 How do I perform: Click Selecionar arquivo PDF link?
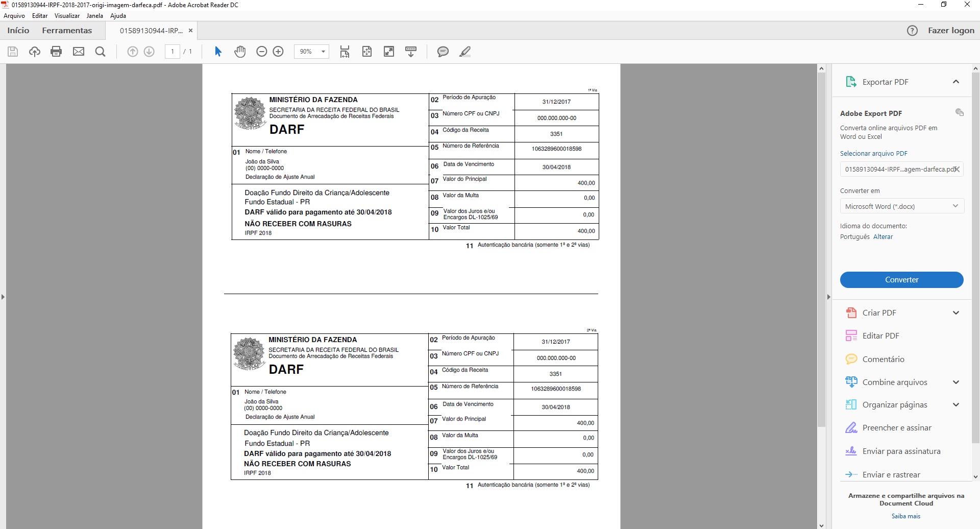[874, 154]
